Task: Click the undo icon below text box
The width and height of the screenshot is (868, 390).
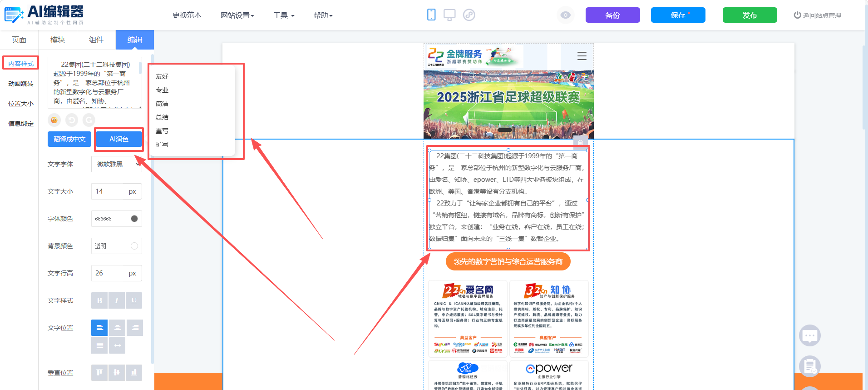Action: [x=72, y=120]
